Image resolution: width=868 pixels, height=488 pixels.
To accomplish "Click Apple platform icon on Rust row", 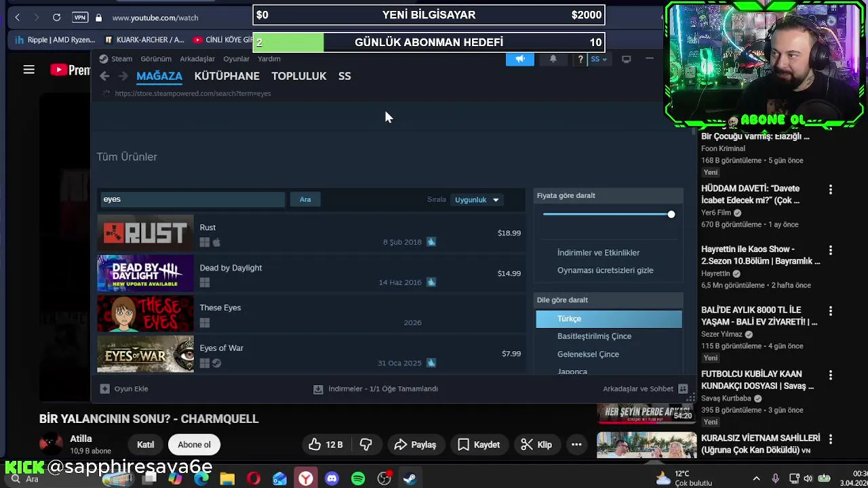I will point(216,242).
